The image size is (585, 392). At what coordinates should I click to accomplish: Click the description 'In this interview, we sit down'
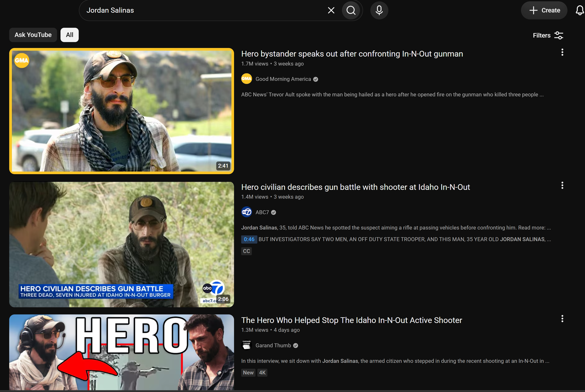coord(395,361)
